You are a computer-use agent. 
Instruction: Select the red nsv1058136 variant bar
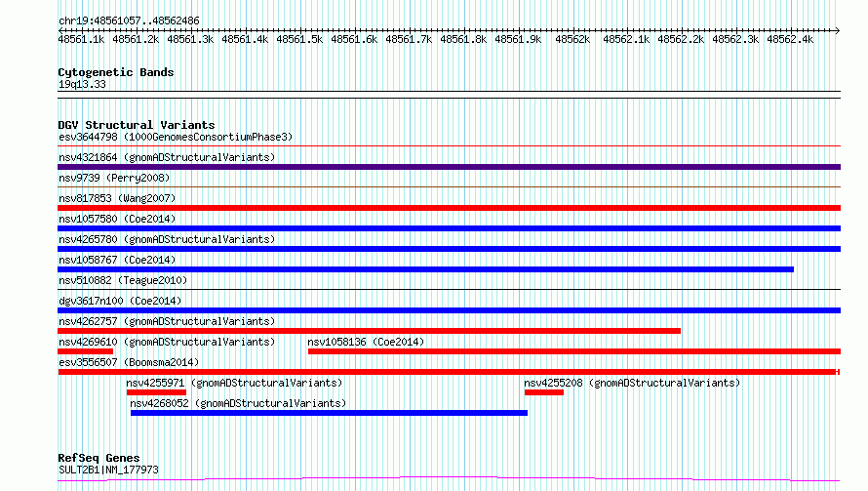[574, 351]
